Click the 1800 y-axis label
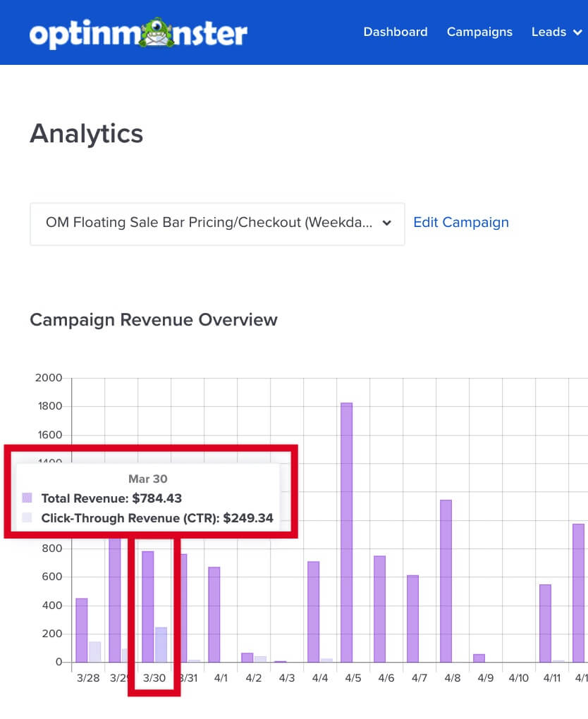 [x=50, y=406]
